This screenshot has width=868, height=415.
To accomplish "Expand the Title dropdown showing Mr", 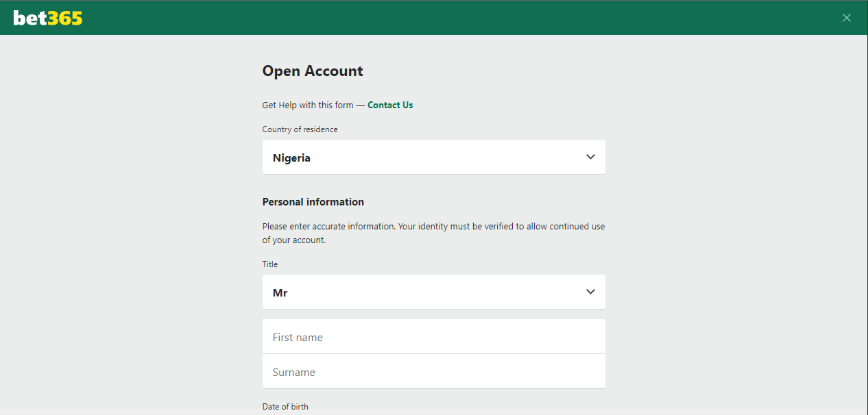I will click(433, 292).
